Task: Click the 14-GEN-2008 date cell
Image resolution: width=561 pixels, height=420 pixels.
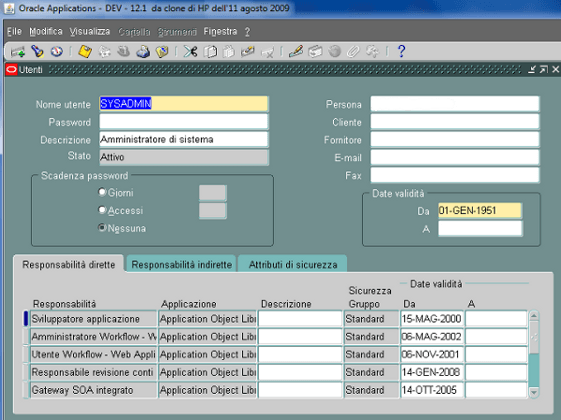Action: [432, 372]
